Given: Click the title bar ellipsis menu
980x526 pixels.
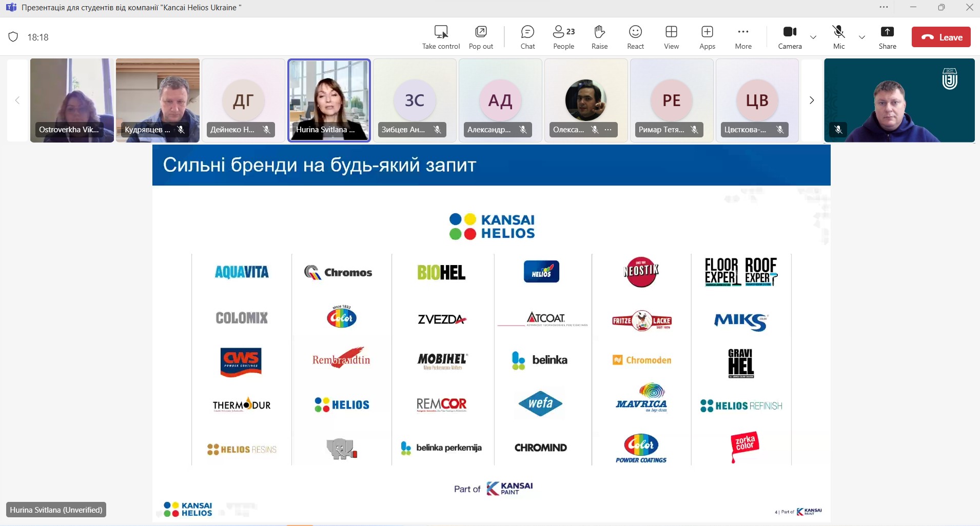Looking at the screenshot, I should tap(884, 7).
